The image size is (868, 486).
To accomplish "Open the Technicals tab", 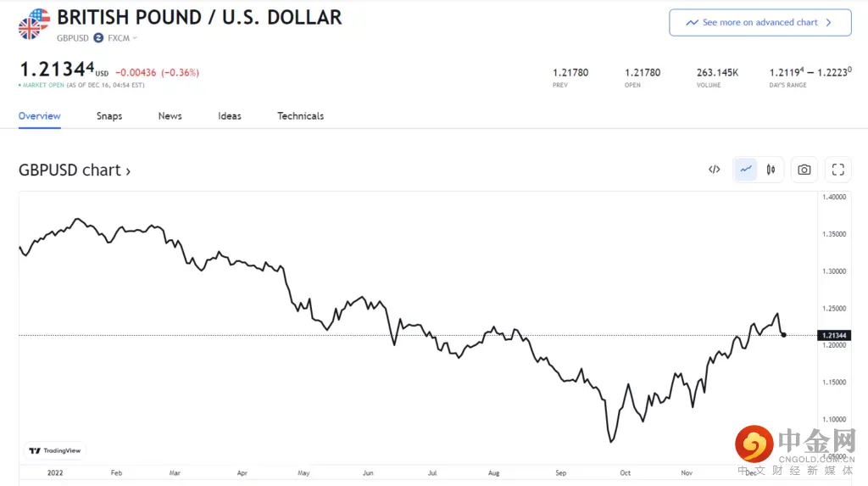I will point(300,116).
